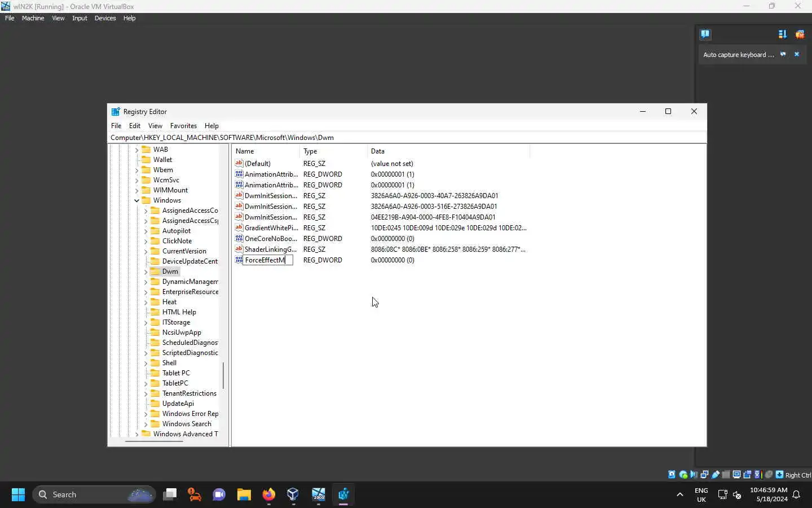The image size is (812, 508).
Task: Expand the WAB tree node
Action: [136, 150]
